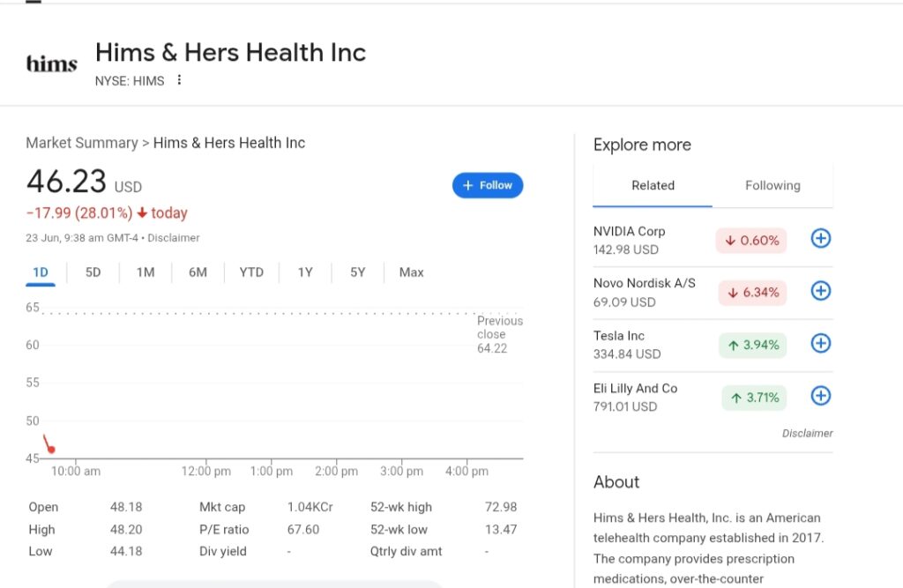The width and height of the screenshot is (903, 588).
Task: Switch chart to 1M range
Action: [146, 272]
